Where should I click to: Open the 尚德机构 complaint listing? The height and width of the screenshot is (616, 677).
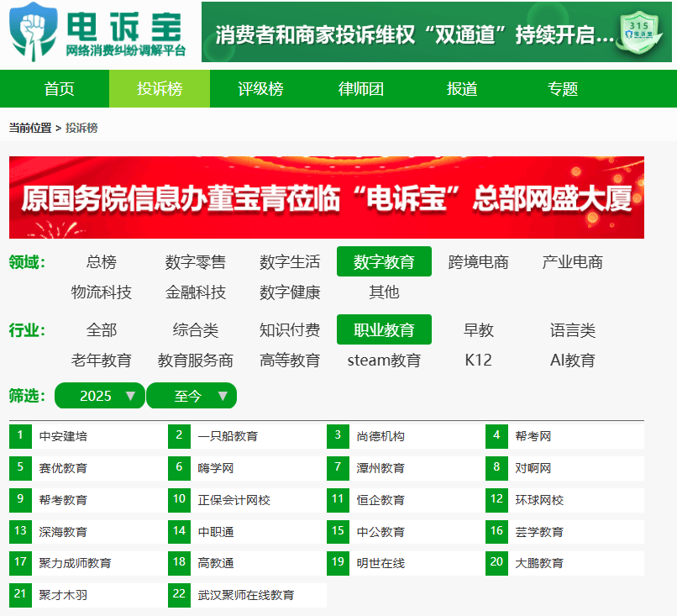380,436
